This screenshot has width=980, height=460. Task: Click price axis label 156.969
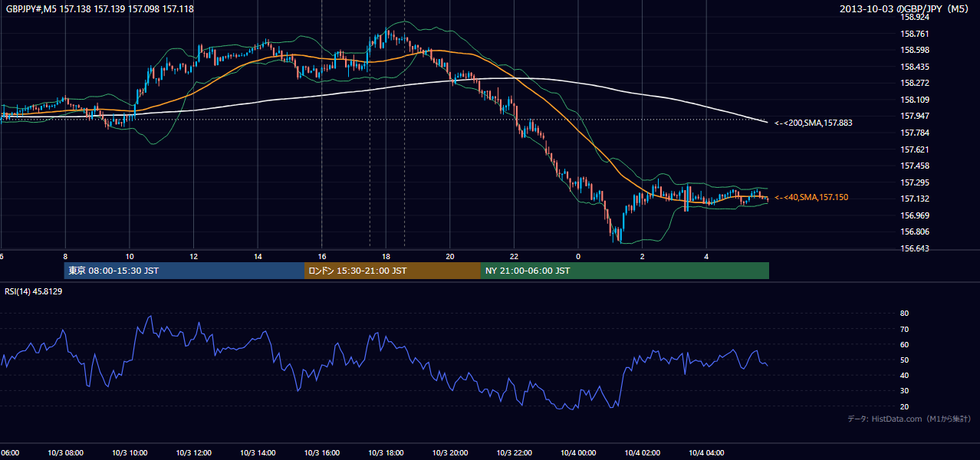914,215
